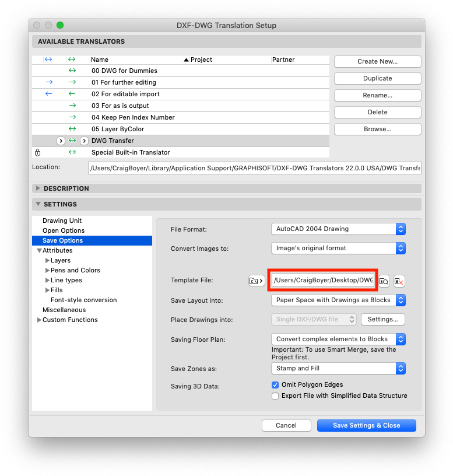Click the lock icon on Special Built-in Translator
This screenshot has height=476, width=453.
pos(38,152)
